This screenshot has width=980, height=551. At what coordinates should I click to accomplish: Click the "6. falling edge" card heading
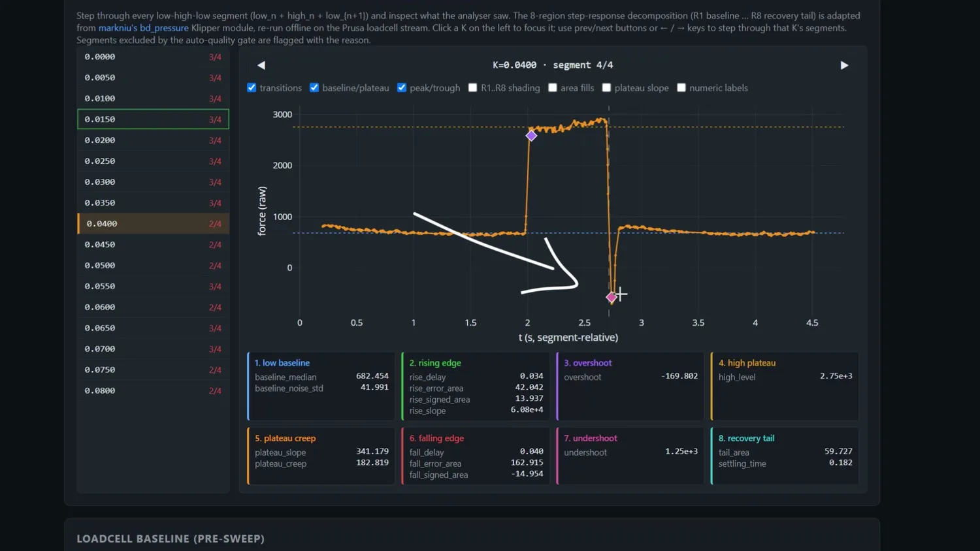click(436, 439)
